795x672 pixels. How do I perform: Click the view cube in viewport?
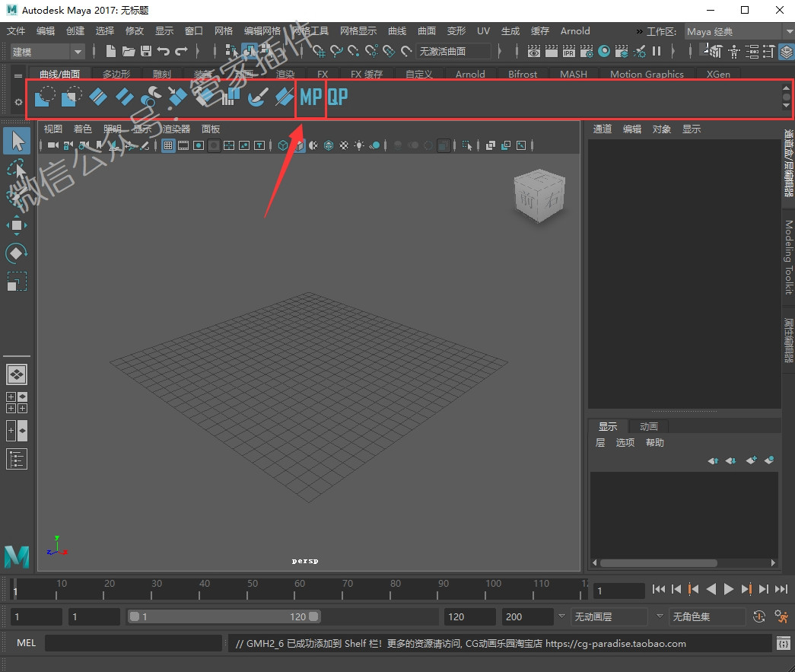tap(539, 196)
